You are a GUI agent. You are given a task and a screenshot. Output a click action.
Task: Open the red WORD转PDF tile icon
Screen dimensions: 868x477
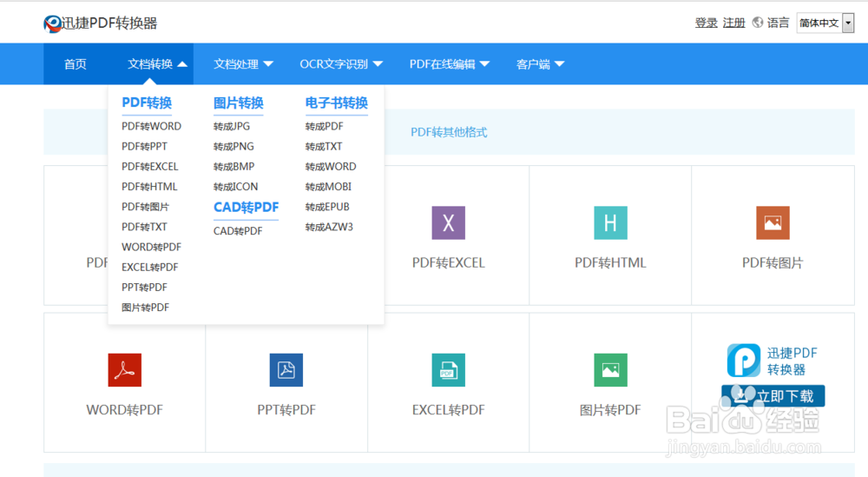point(124,370)
